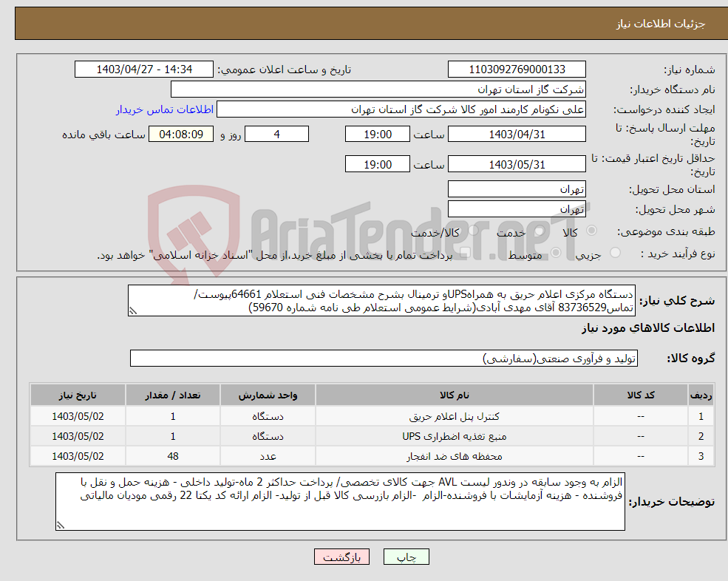The height and width of the screenshot is (581, 728).
Task: Click the price validity date 1403/05/31
Action: pos(517,164)
